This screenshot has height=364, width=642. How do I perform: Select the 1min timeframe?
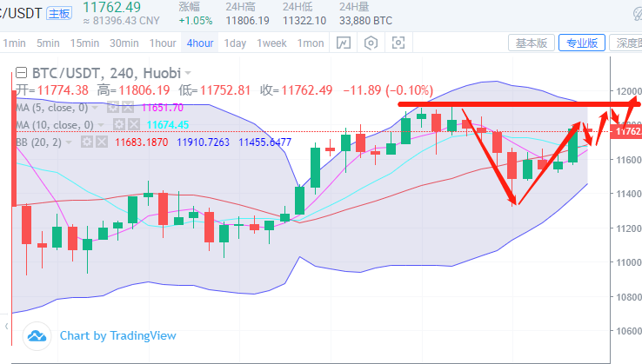[x=14, y=43]
